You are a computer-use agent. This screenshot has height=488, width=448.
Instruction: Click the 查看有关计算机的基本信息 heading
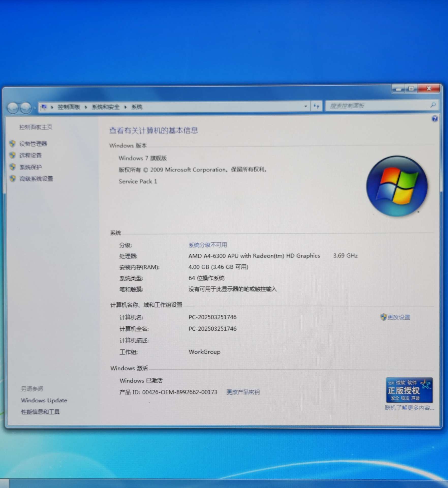pyautogui.click(x=153, y=130)
